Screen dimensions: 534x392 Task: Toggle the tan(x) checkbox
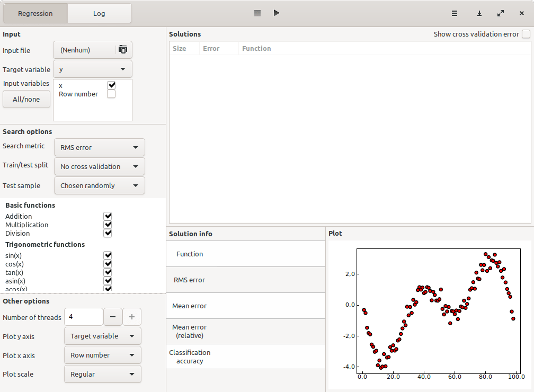108,272
